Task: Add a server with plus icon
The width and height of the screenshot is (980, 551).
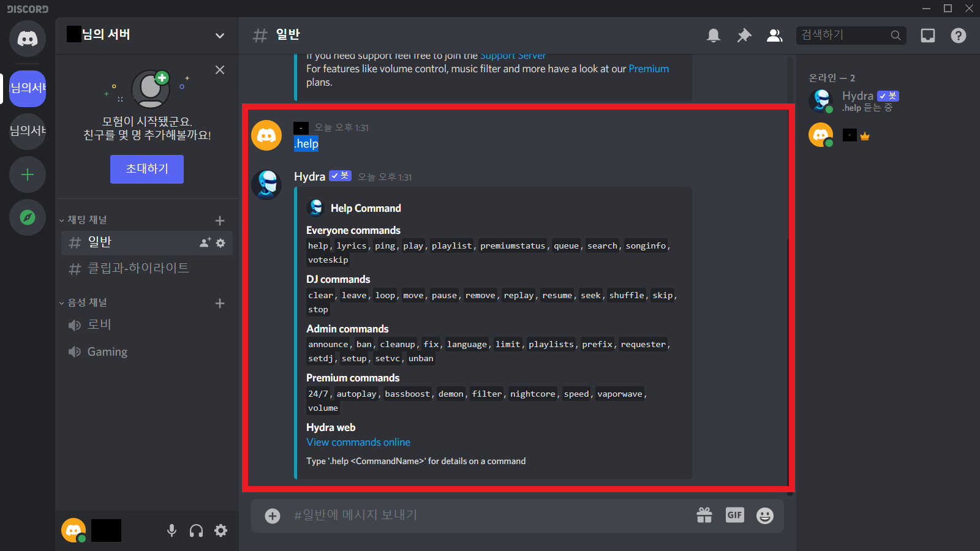Action: pyautogui.click(x=28, y=174)
